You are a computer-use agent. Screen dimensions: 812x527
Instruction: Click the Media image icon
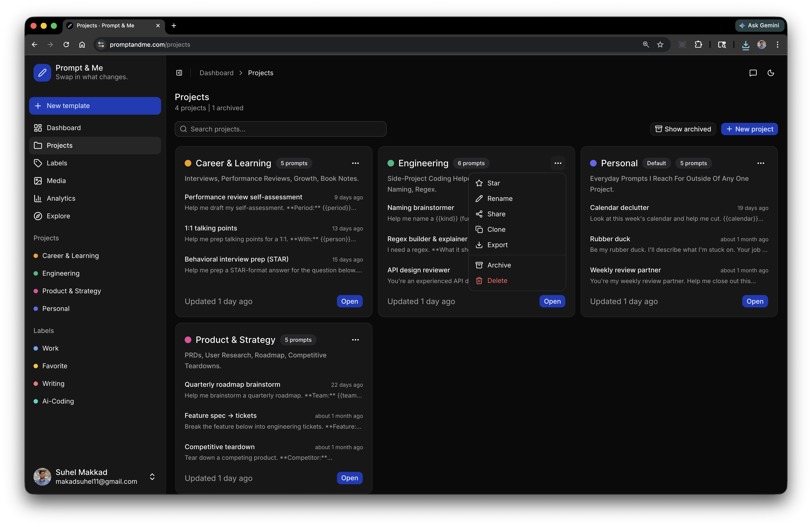pyautogui.click(x=38, y=181)
